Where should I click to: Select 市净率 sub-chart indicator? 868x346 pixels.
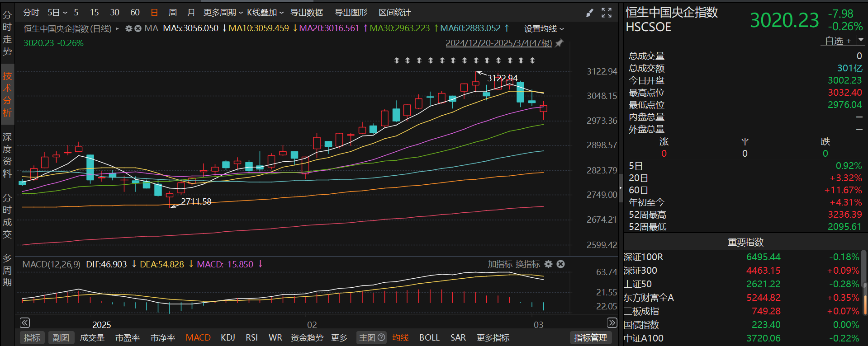pos(163,337)
